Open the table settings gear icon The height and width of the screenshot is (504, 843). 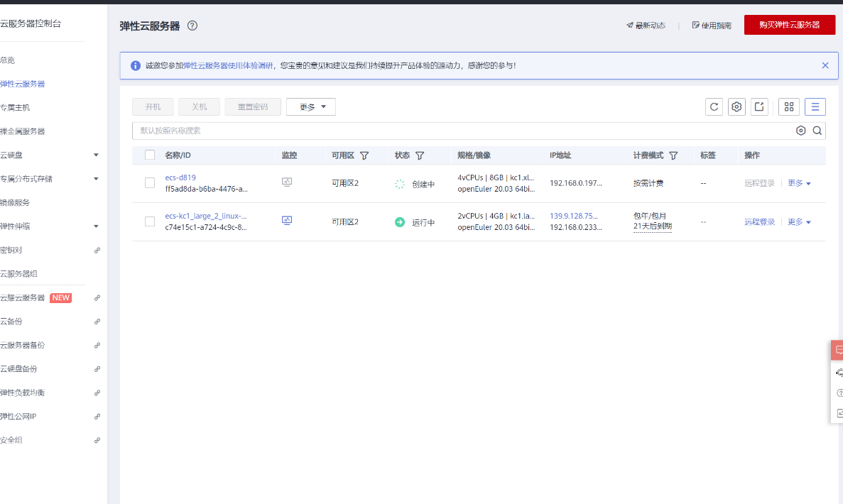coord(736,106)
